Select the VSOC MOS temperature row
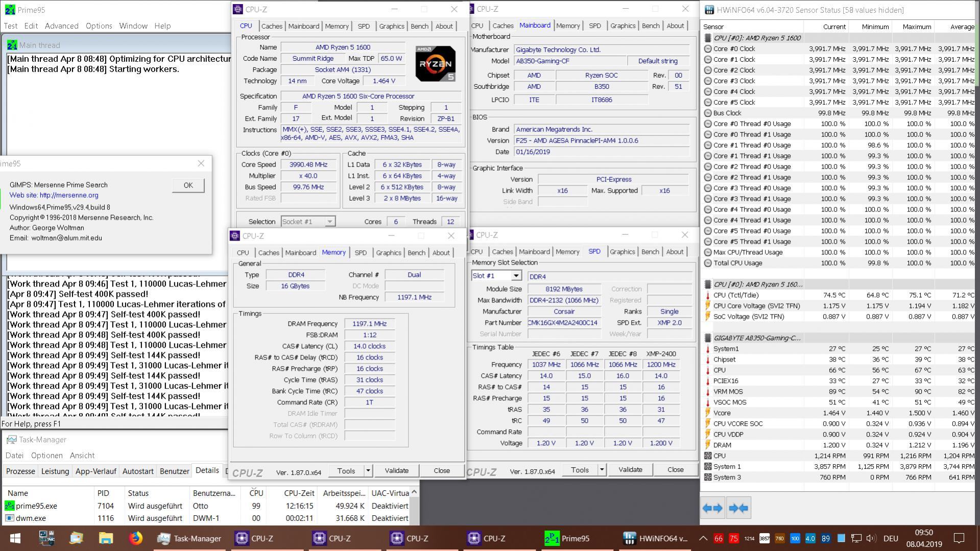Image resolution: width=980 pixels, height=551 pixels. 839,402
